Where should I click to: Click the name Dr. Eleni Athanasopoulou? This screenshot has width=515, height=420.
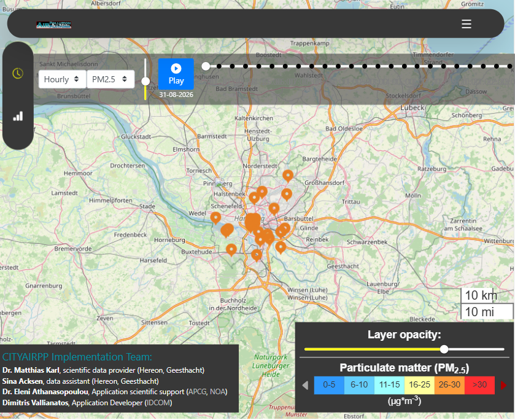click(45, 392)
